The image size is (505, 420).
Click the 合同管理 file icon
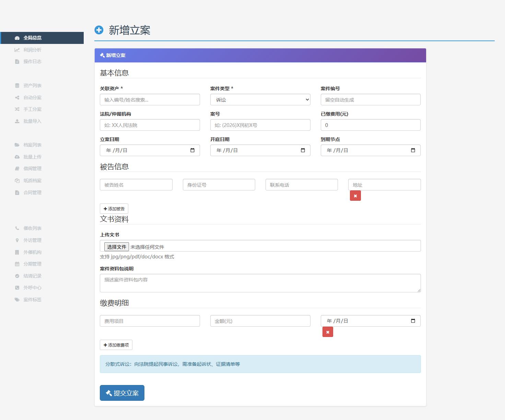(x=17, y=192)
